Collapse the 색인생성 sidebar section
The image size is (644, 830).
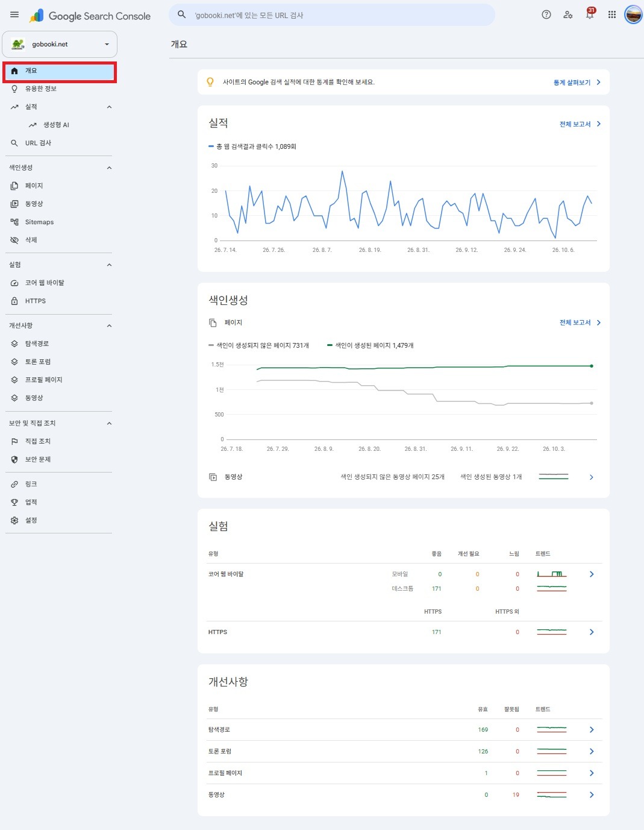click(x=109, y=168)
